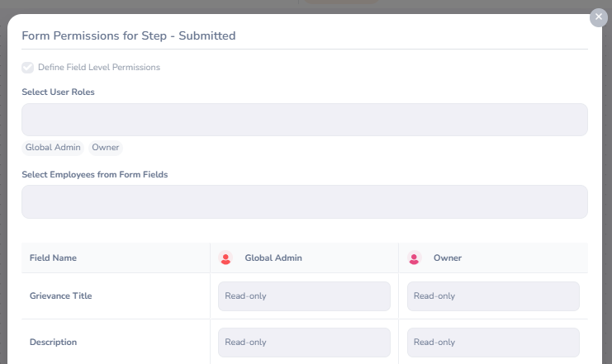Viewport: 612px width, 364px height.
Task: Expand Description permission dropdown for Global Admin
Action: [304, 343]
